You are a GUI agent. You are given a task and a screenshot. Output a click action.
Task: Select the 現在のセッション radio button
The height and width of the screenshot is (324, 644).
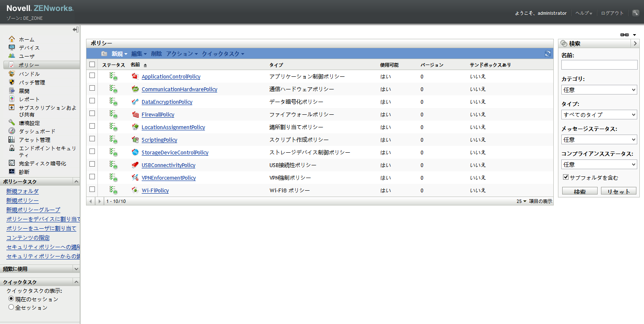pos(11,299)
